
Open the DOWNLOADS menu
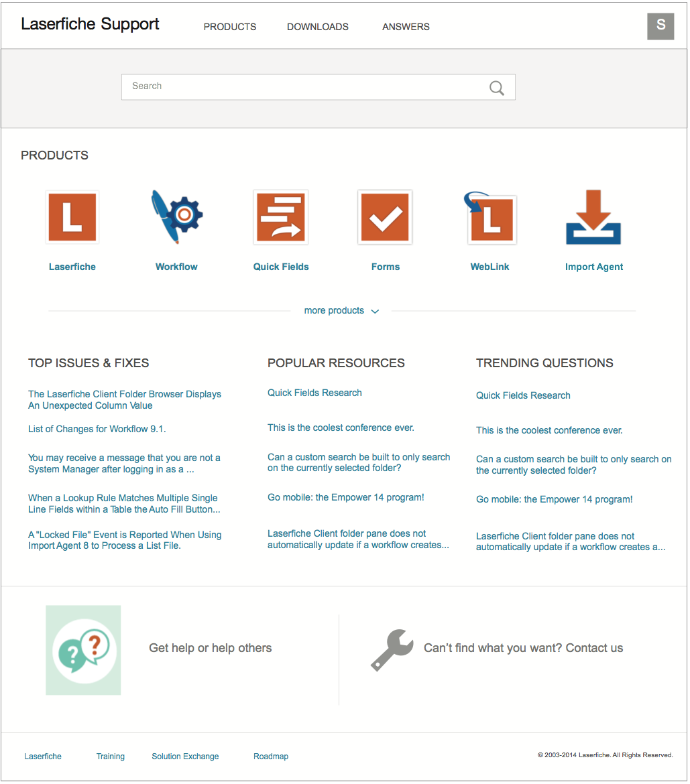click(318, 27)
